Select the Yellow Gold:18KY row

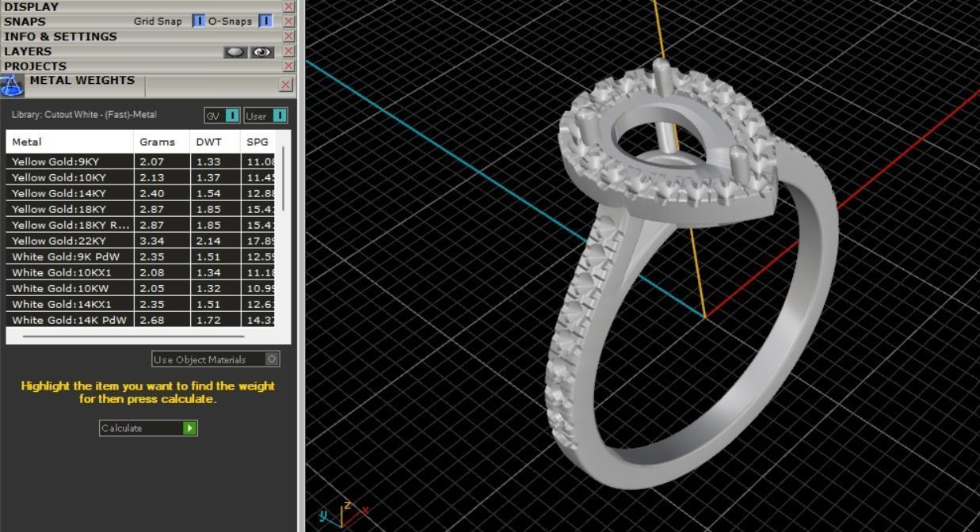[140, 209]
